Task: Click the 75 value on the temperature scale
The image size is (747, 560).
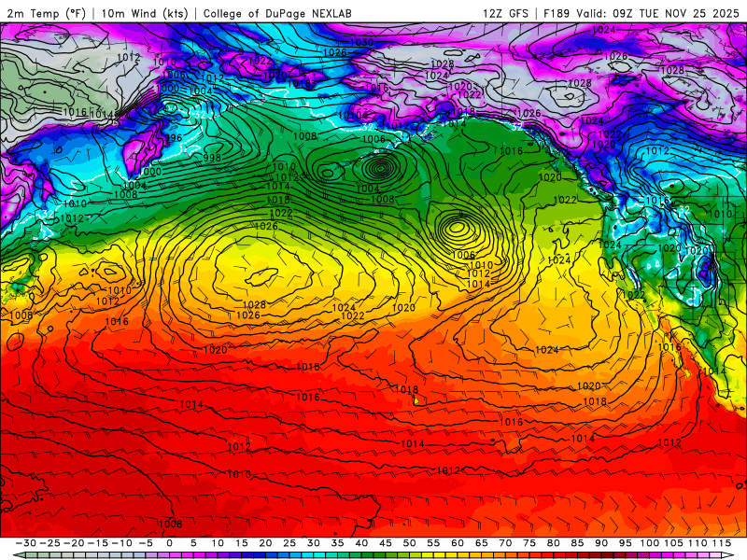Action: [529, 543]
